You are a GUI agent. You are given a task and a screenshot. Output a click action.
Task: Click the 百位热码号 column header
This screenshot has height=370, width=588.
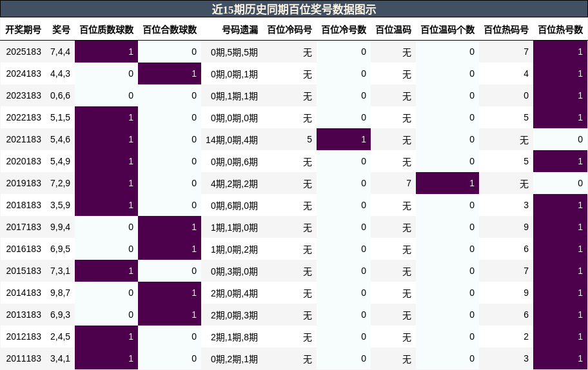(x=506, y=30)
